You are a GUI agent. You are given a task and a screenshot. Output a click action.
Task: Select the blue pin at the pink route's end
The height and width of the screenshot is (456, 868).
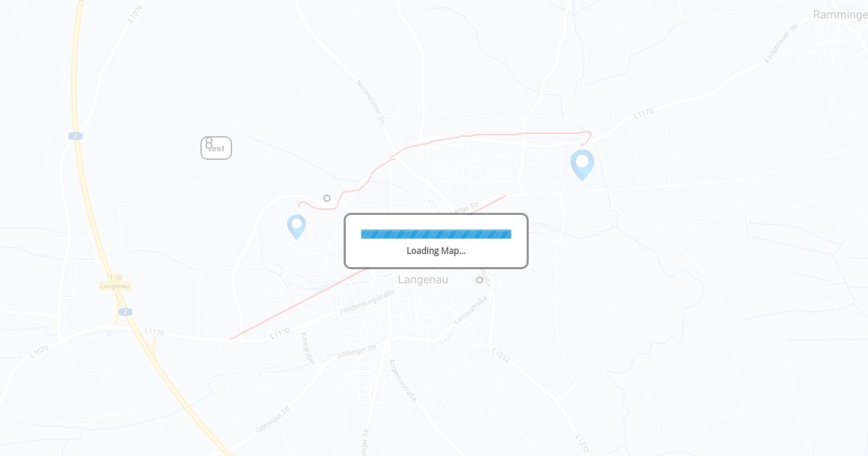pyautogui.click(x=582, y=165)
